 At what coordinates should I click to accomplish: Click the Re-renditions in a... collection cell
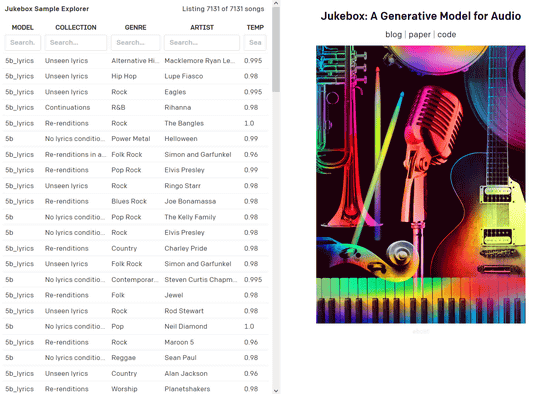pos(75,155)
